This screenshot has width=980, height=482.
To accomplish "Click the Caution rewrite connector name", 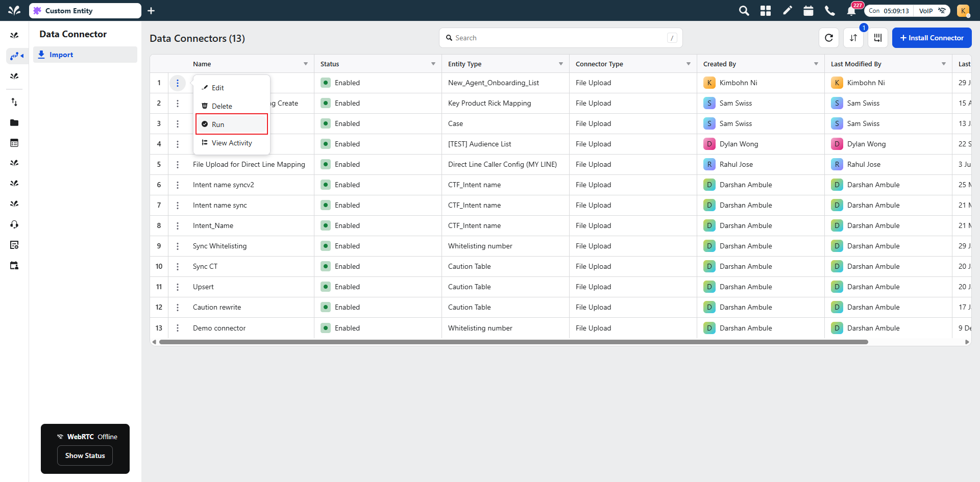I will (217, 308).
